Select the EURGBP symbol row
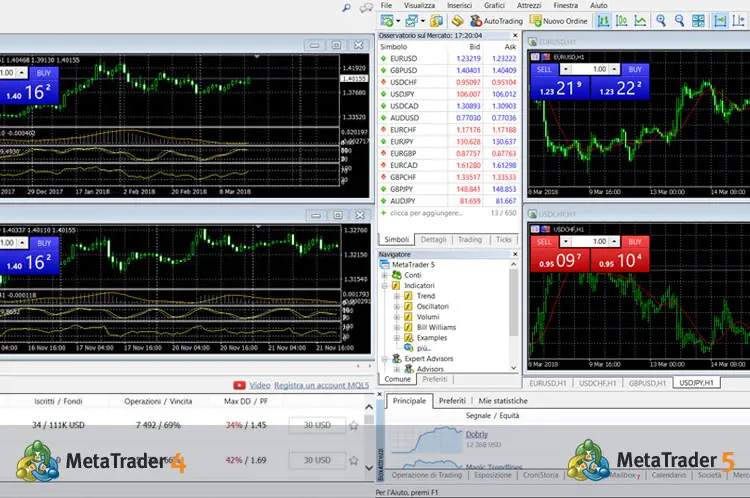 [448, 154]
